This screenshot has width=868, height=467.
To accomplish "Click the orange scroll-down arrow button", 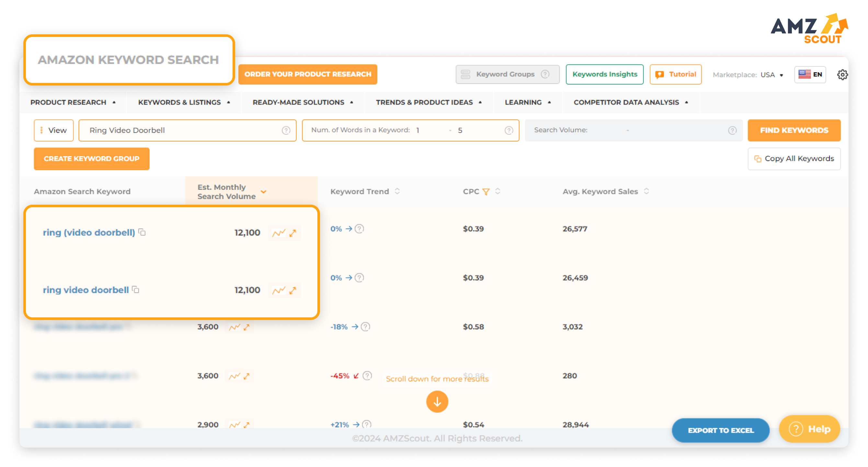I will 437,401.
